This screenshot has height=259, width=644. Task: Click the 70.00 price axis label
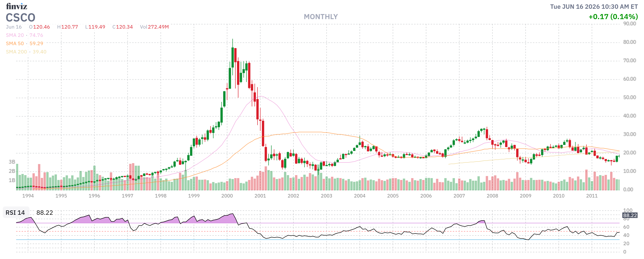629,61
